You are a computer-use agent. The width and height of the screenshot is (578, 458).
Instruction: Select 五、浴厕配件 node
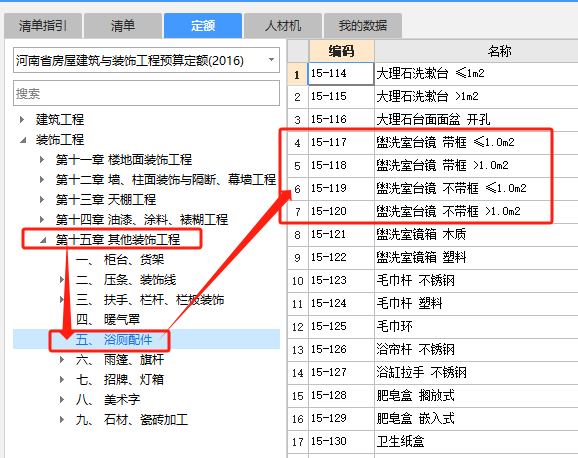[114, 339]
